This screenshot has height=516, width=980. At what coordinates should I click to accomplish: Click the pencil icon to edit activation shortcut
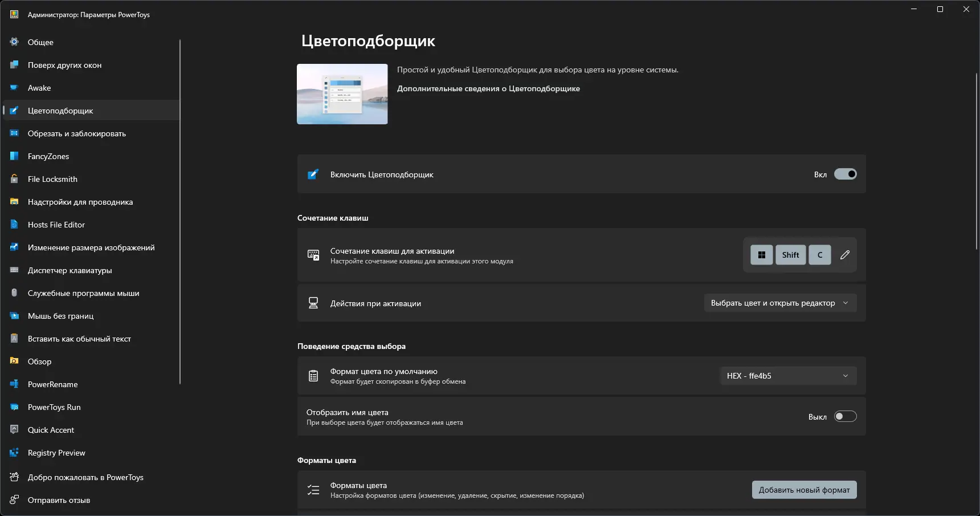844,255
